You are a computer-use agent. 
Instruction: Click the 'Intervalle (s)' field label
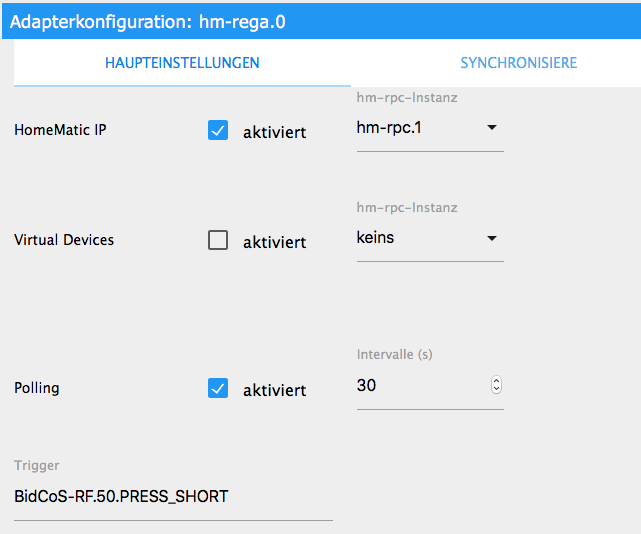(394, 355)
